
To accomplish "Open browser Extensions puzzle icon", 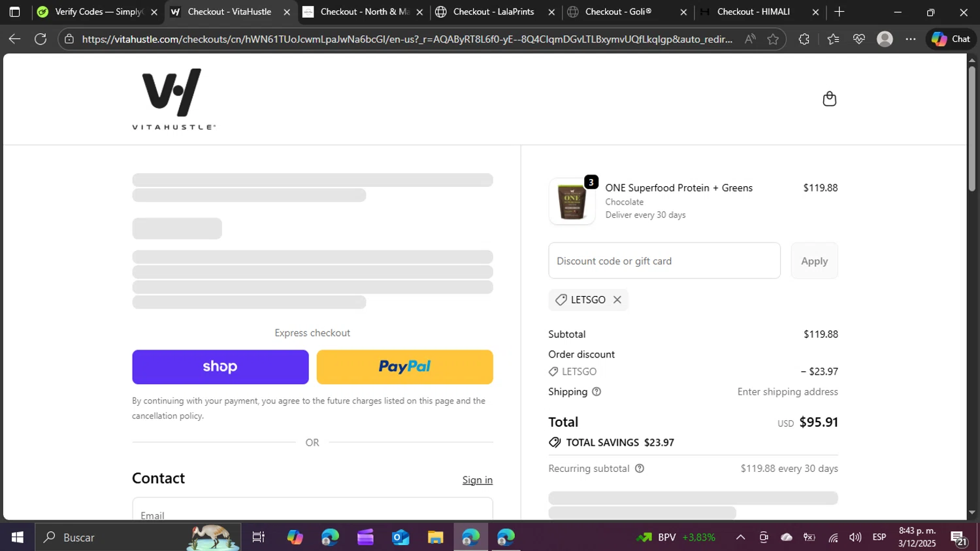I will click(x=804, y=39).
